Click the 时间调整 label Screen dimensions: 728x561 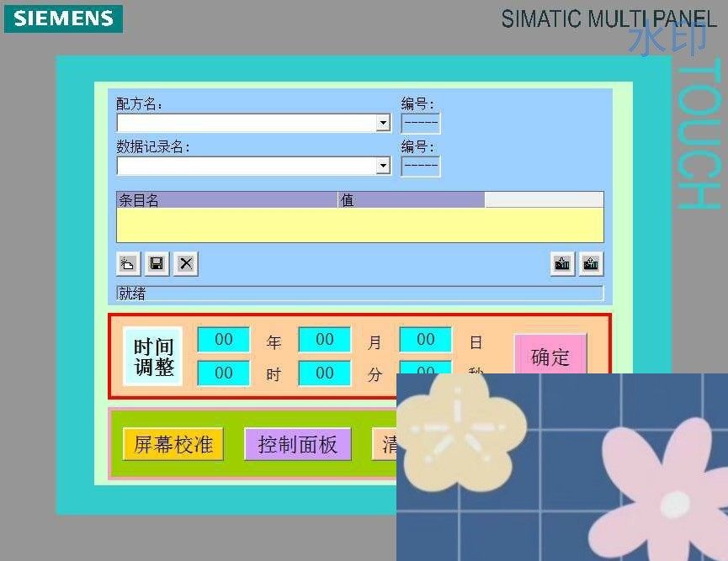[153, 357]
